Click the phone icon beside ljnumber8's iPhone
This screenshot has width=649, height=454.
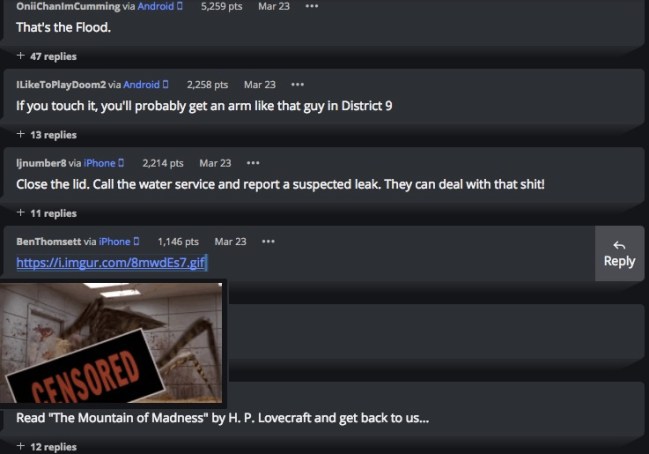coord(121,163)
